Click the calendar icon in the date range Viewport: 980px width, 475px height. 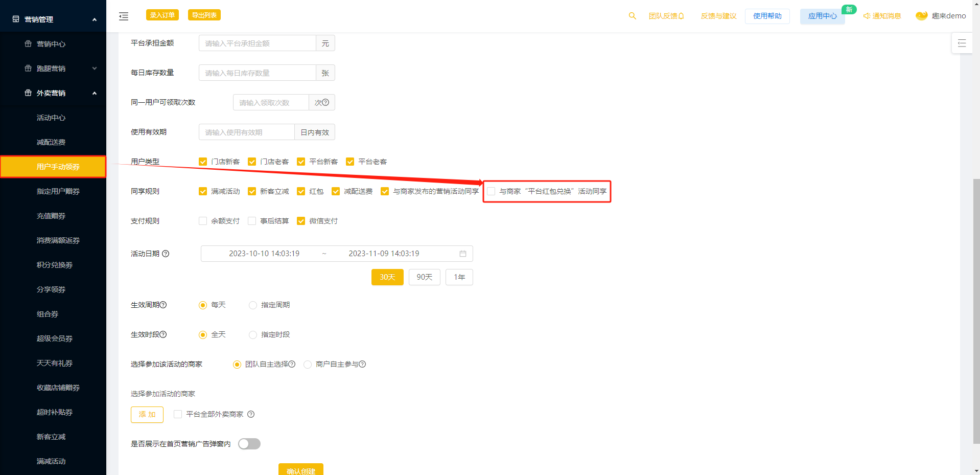point(463,254)
